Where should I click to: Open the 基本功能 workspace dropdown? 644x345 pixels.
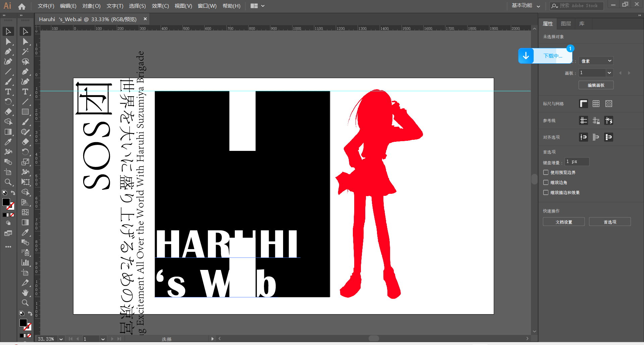pos(526,6)
